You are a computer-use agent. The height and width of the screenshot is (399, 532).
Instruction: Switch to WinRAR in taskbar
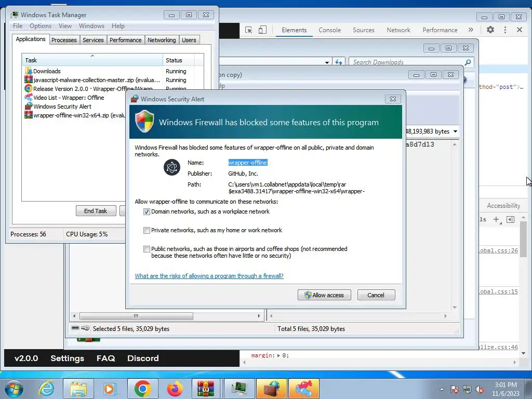(x=206, y=389)
